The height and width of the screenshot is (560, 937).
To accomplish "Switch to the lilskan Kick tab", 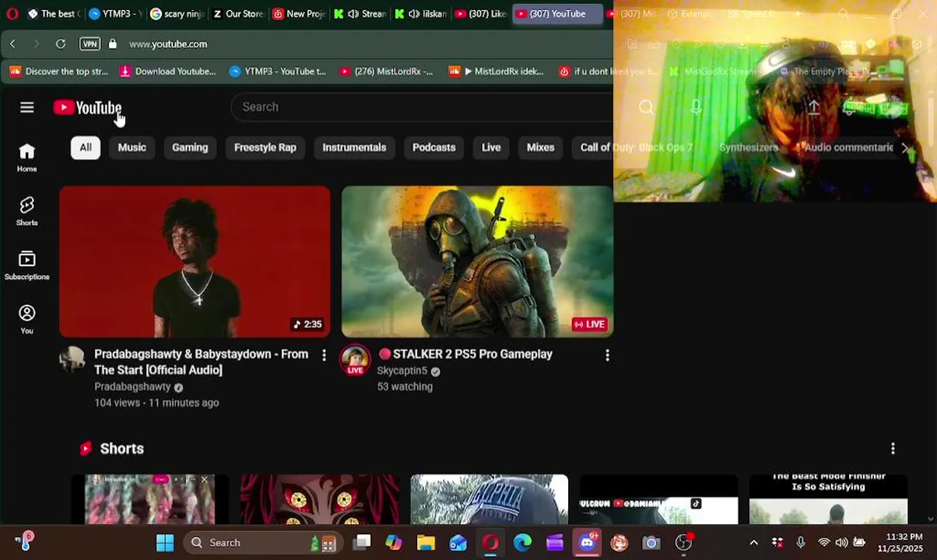I will click(x=421, y=14).
